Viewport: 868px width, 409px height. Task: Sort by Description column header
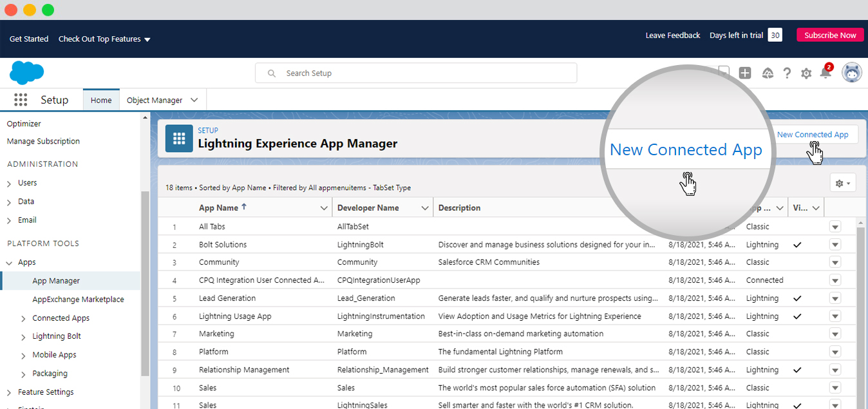coord(460,207)
